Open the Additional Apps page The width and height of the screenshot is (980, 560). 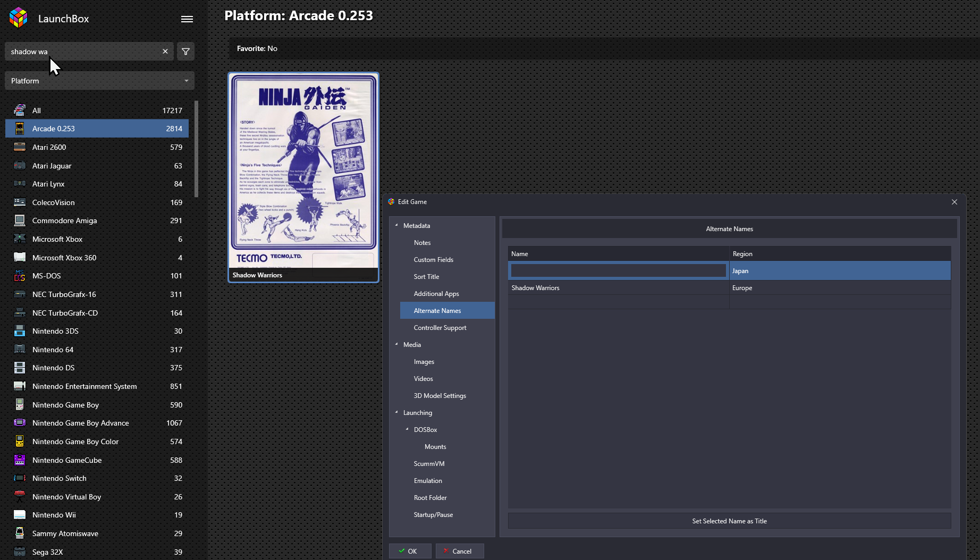click(436, 294)
